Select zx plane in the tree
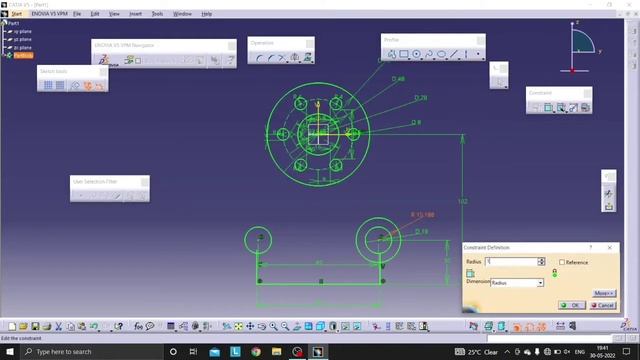This screenshot has width=640, height=360. pyautogui.click(x=22, y=48)
